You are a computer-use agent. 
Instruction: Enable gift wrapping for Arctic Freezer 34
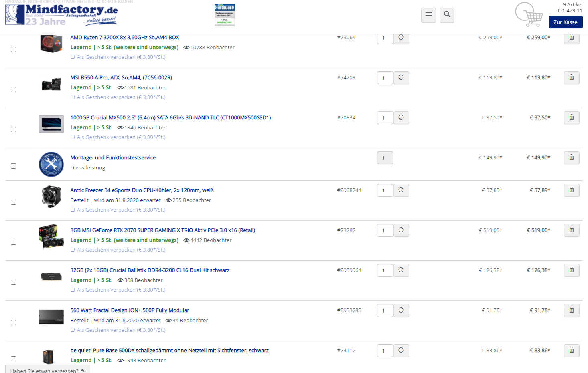tap(73, 210)
